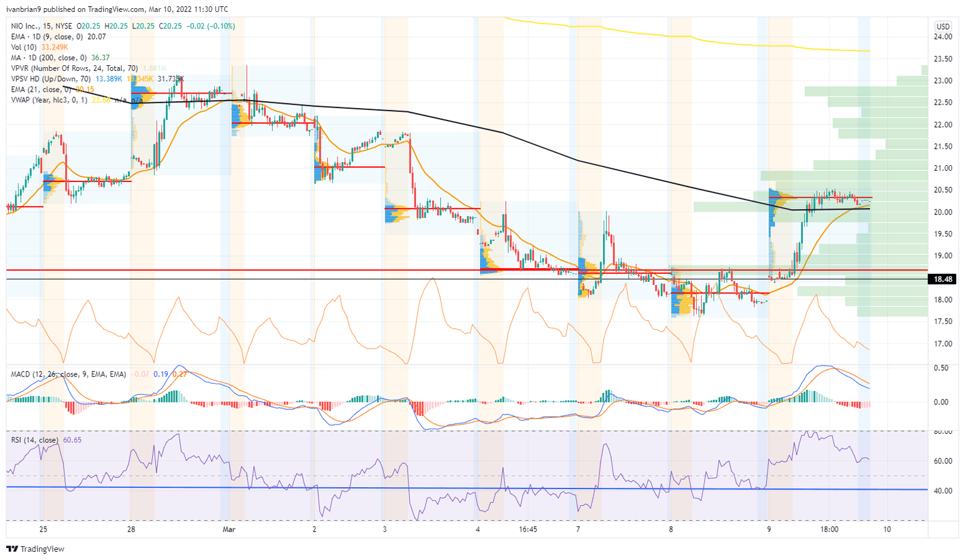Click the VPSV HD (Up/Down, 70) legend
Image resolution: width=965 pixels, height=560 pixels.
point(51,78)
